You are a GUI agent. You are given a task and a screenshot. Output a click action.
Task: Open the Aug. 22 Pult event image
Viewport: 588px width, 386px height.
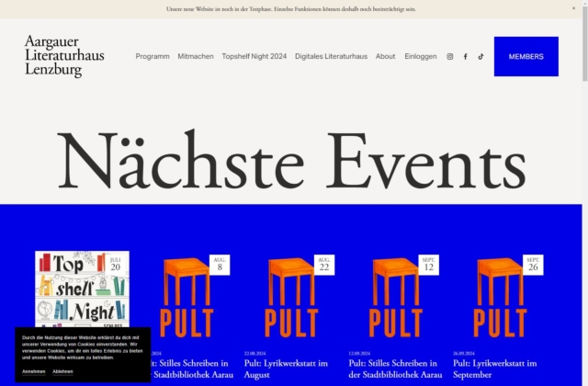(291, 297)
